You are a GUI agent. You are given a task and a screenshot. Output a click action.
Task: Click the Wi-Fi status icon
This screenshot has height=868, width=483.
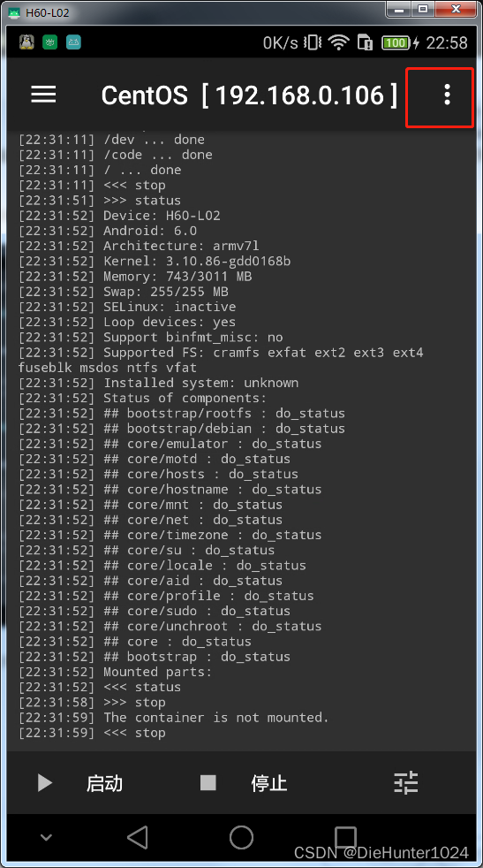(x=338, y=42)
